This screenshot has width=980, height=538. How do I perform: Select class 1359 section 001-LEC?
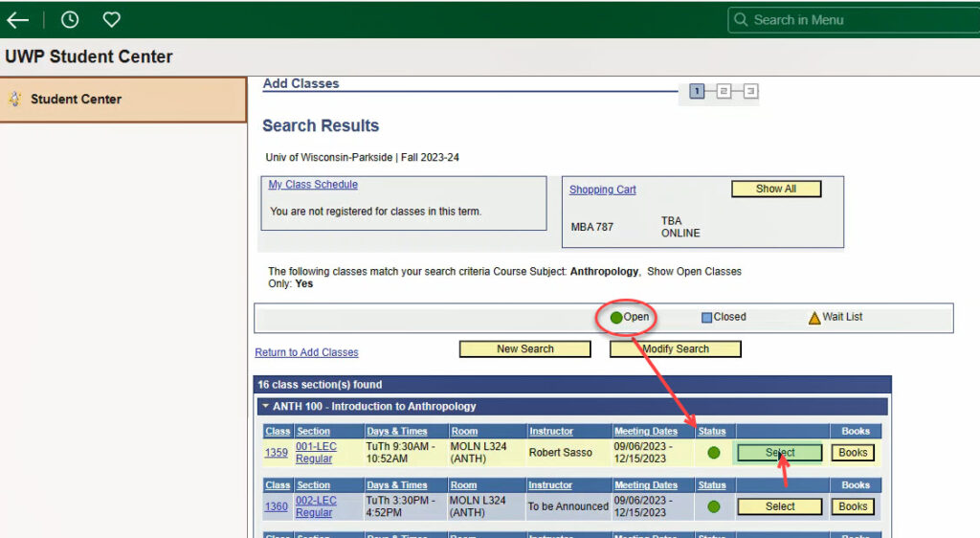click(x=780, y=453)
